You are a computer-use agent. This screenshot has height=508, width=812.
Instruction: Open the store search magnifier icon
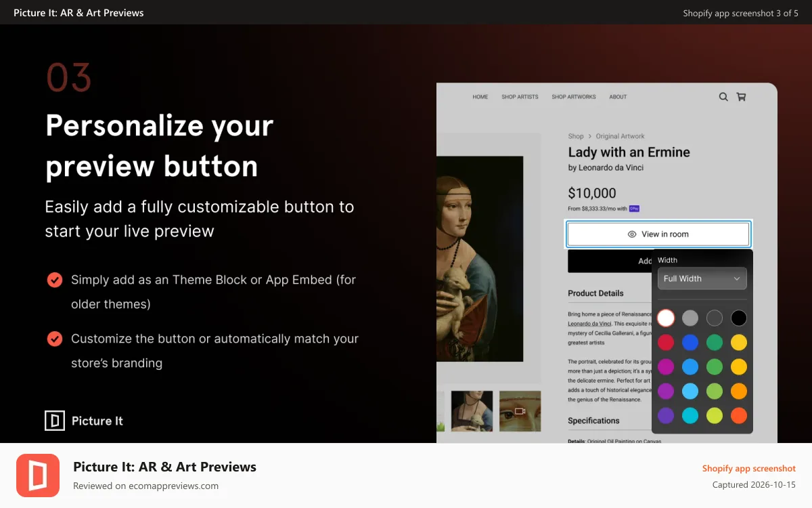(x=723, y=97)
